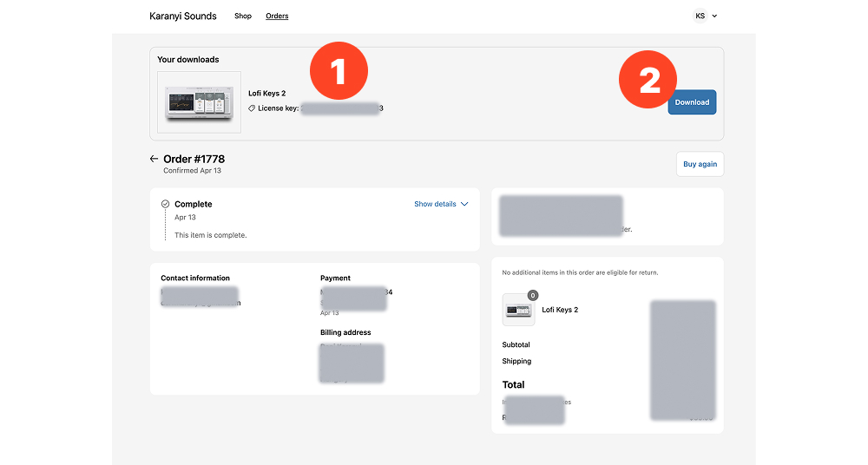The width and height of the screenshot is (868, 465).
Task: Select the 'Total' label
Action: pyautogui.click(x=513, y=384)
